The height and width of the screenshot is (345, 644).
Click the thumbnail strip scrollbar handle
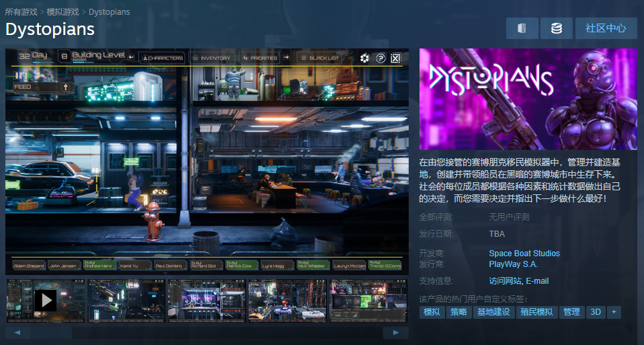(51, 333)
